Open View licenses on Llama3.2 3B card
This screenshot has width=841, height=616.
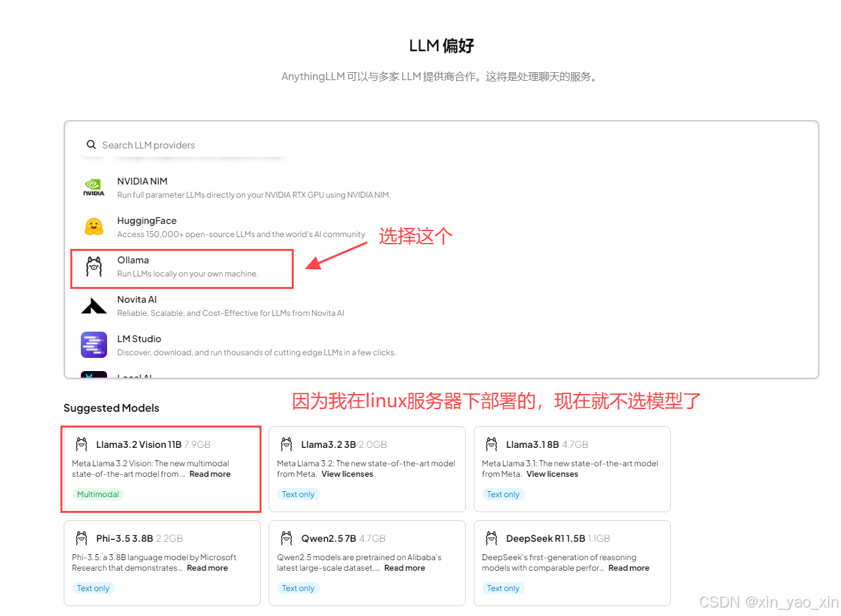[x=348, y=474]
